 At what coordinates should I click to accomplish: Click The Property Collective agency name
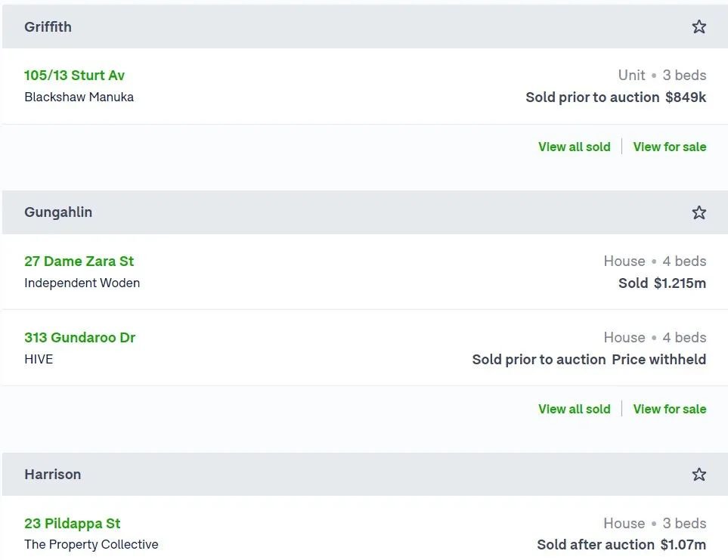point(91,544)
